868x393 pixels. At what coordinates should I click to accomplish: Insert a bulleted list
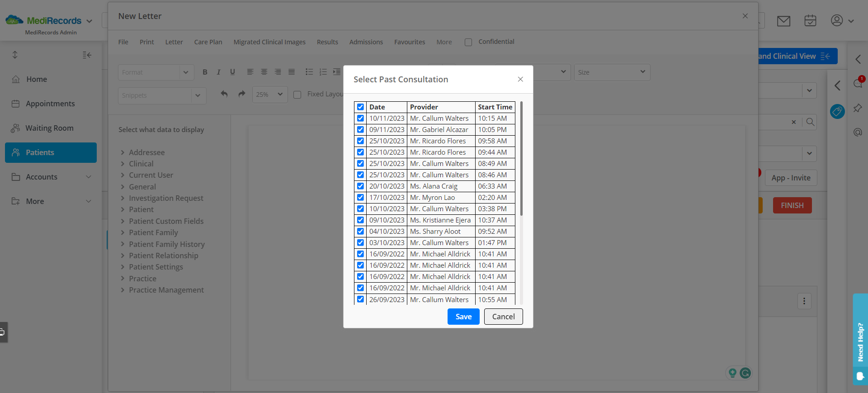coord(309,72)
